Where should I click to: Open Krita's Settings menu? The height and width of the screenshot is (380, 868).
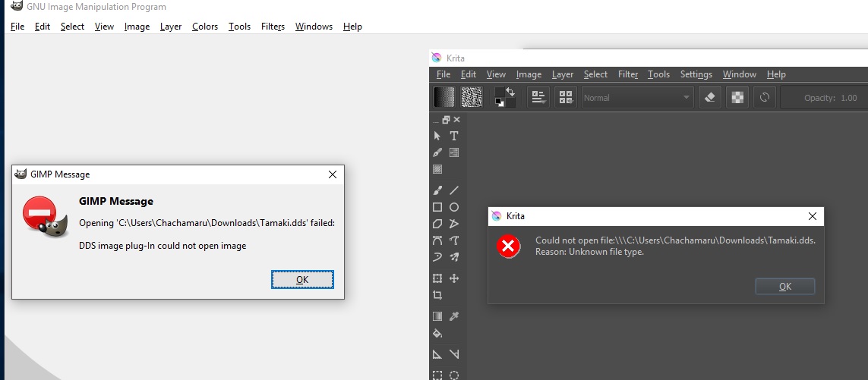[696, 74]
